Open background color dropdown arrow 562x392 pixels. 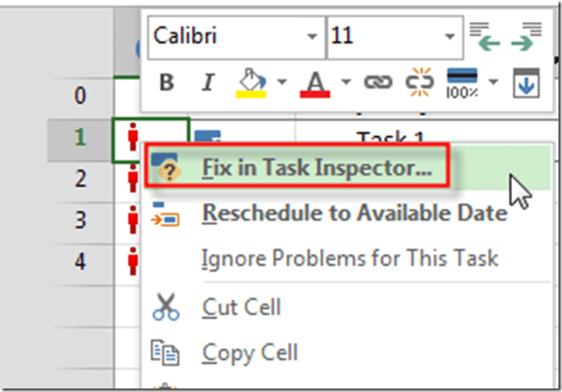pyautogui.click(x=281, y=82)
